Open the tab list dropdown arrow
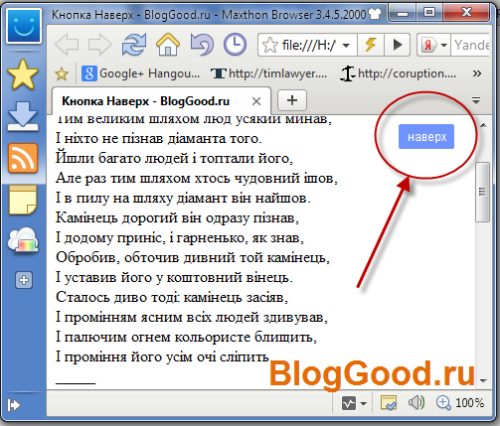The width and height of the screenshot is (500, 426). tap(476, 100)
